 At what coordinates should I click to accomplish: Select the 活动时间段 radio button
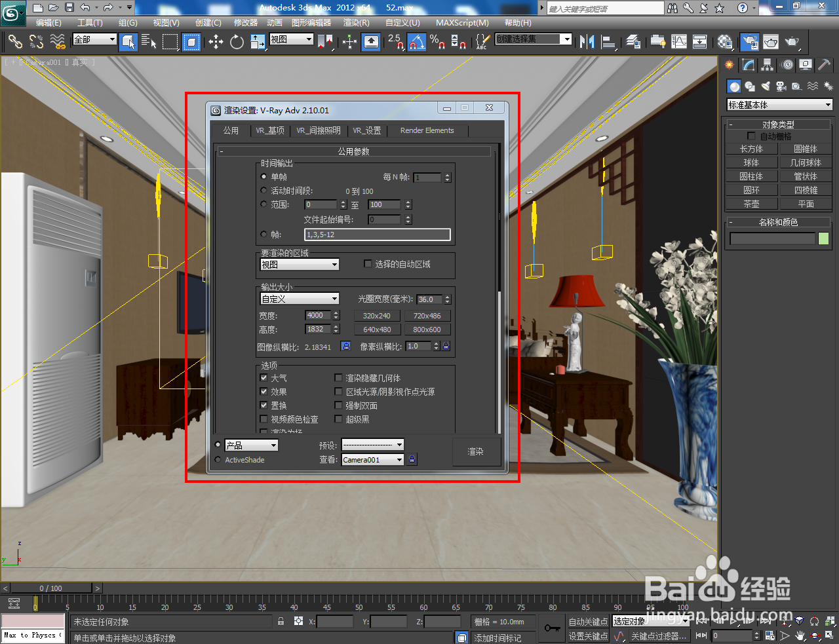coord(264,191)
